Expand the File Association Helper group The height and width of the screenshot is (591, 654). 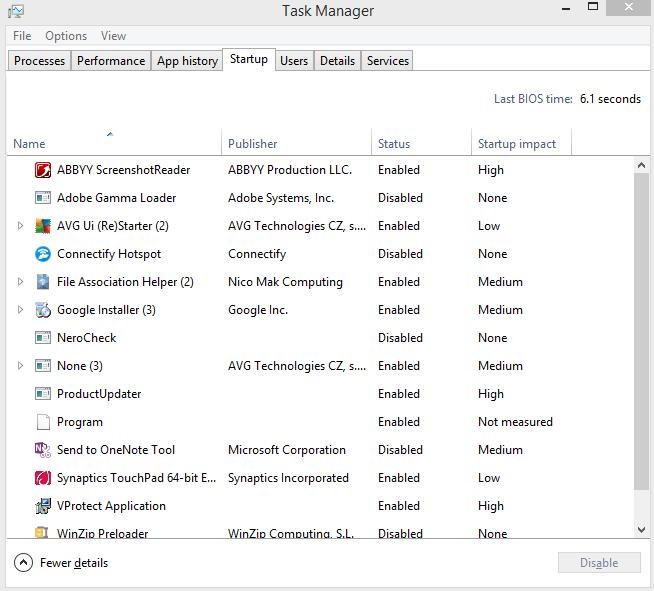pyautogui.click(x=20, y=282)
